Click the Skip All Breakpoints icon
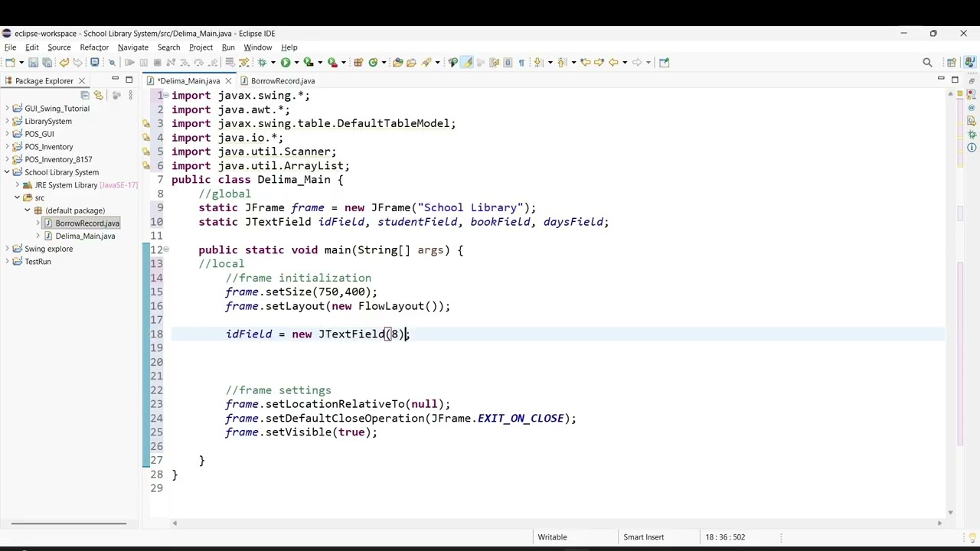Image resolution: width=980 pixels, height=551 pixels. point(112,62)
